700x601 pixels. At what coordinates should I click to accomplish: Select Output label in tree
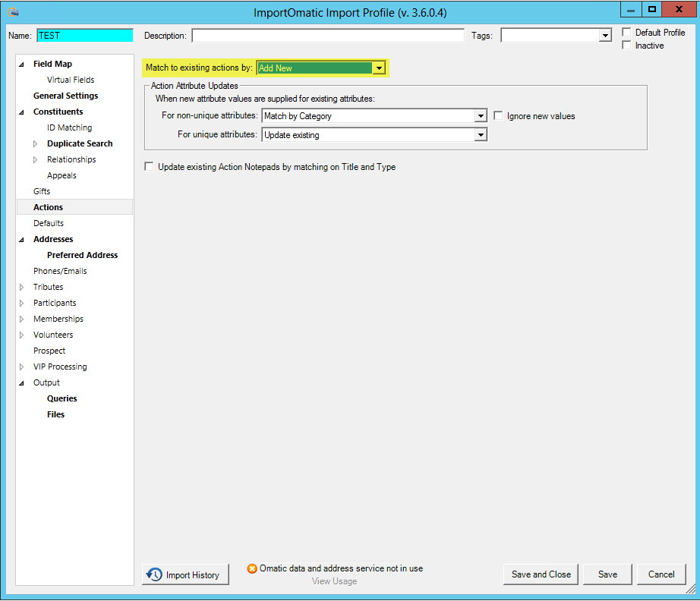[x=46, y=382]
